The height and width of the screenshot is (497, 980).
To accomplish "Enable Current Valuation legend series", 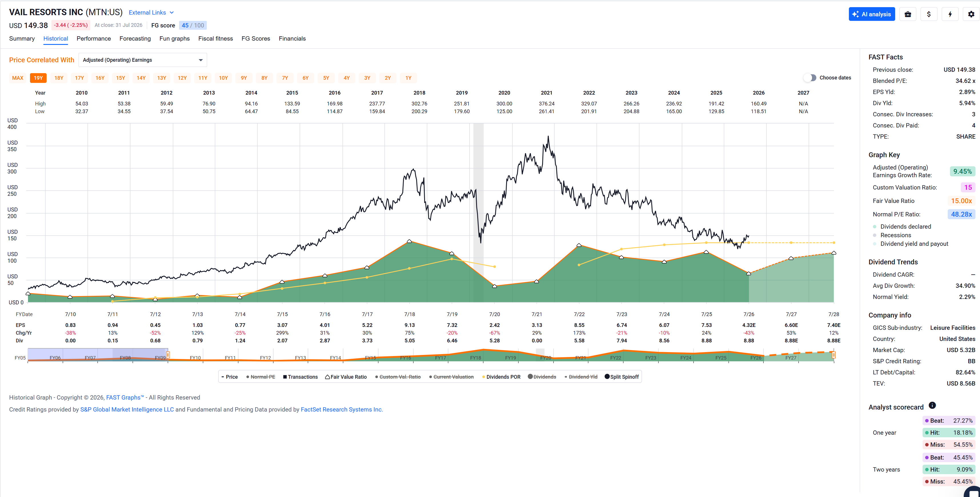I will coord(451,377).
